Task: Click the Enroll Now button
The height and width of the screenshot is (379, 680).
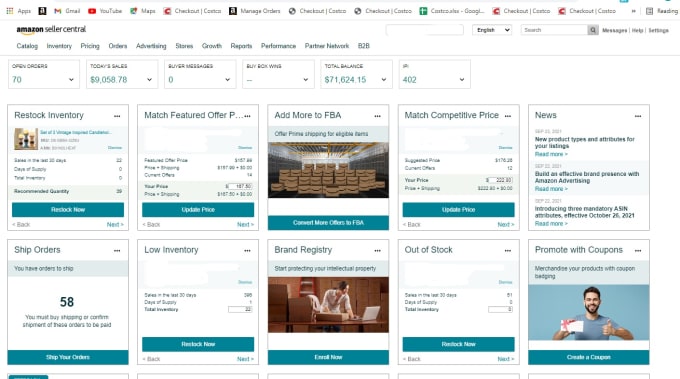Action: (x=328, y=357)
